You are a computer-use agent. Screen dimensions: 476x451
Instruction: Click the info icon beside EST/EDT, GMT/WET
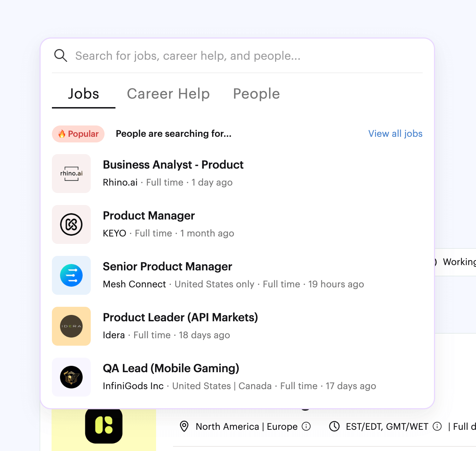[x=437, y=427]
